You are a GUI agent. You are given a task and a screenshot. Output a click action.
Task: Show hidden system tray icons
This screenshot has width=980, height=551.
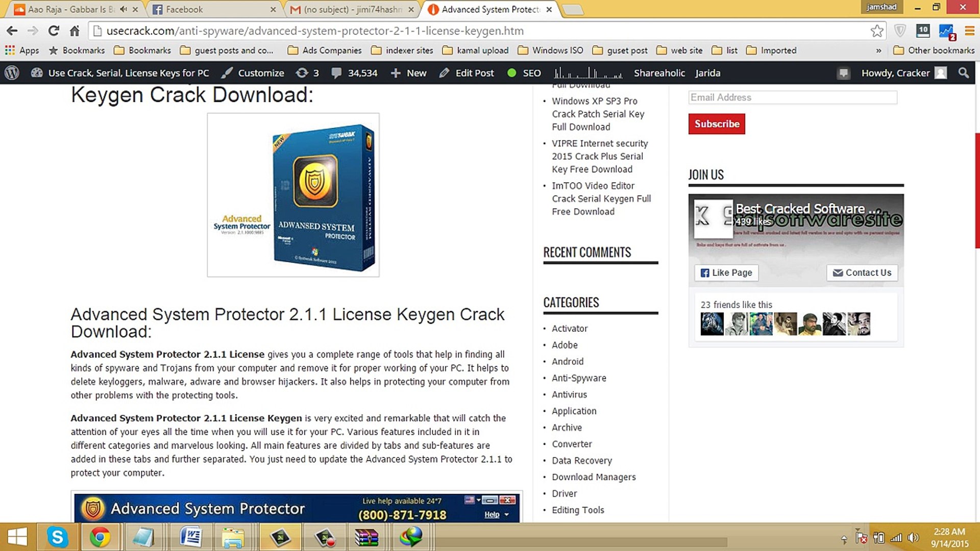click(844, 539)
